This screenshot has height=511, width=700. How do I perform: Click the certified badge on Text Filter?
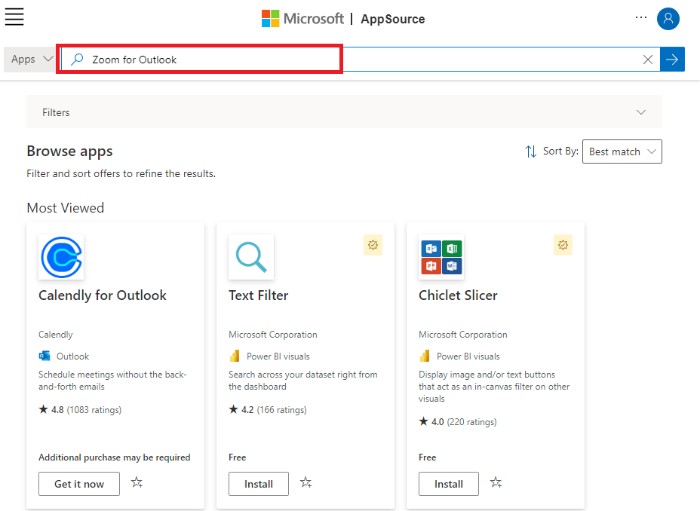coord(373,245)
